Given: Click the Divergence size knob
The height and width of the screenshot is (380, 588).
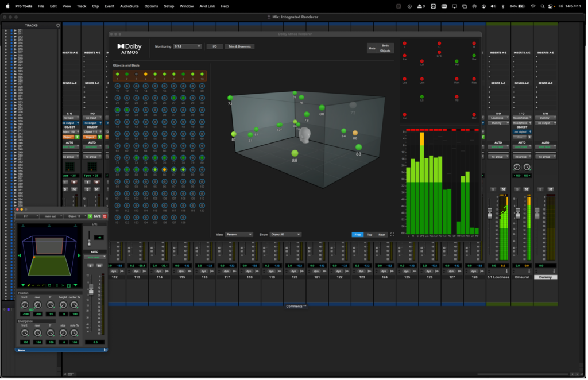Looking at the screenshot, I should click(x=63, y=333).
